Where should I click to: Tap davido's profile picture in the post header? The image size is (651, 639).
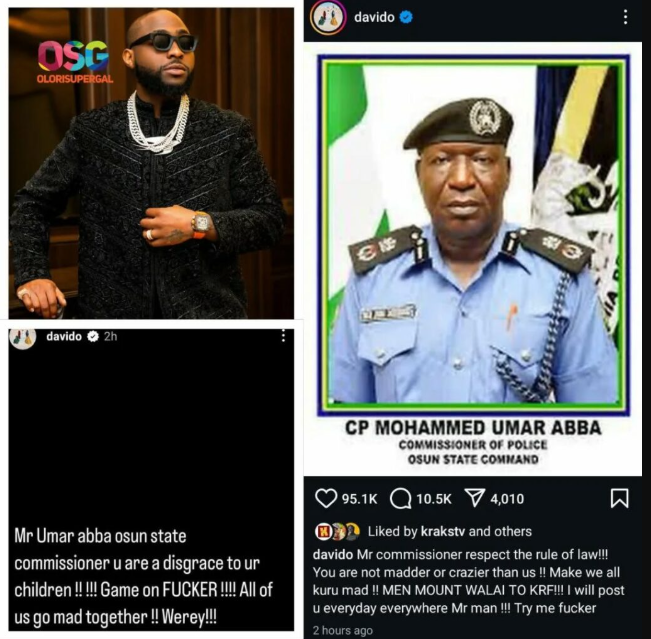pos(328,17)
